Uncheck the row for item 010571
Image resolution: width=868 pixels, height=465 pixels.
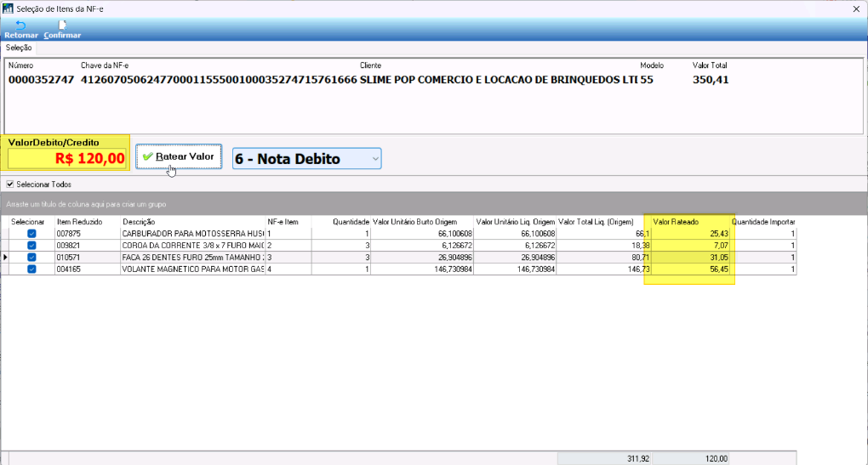click(x=31, y=257)
